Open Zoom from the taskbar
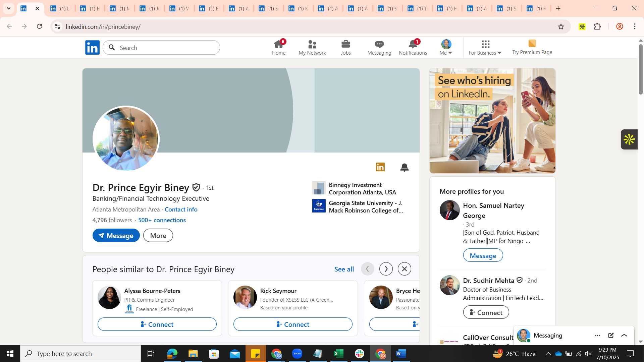This screenshot has height=362, width=644. pyautogui.click(x=297, y=354)
